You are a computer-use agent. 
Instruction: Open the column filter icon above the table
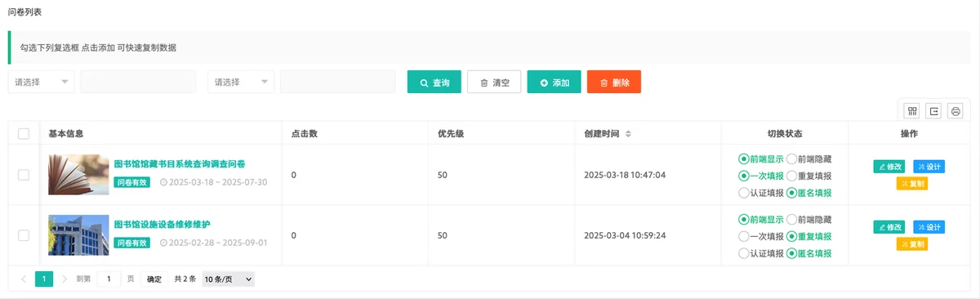click(x=911, y=111)
